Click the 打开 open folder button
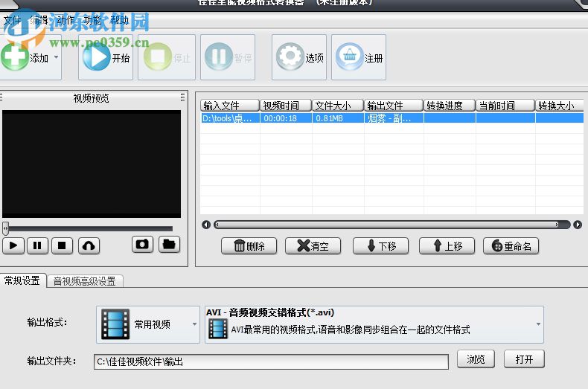Image resolution: width=588 pixels, height=389 pixels. click(x=524, y=359)
